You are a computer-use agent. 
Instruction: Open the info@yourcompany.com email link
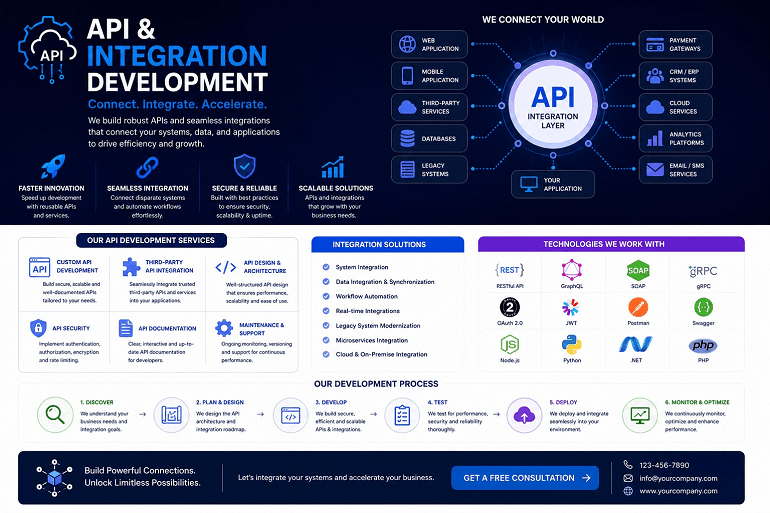pos(678,478)
